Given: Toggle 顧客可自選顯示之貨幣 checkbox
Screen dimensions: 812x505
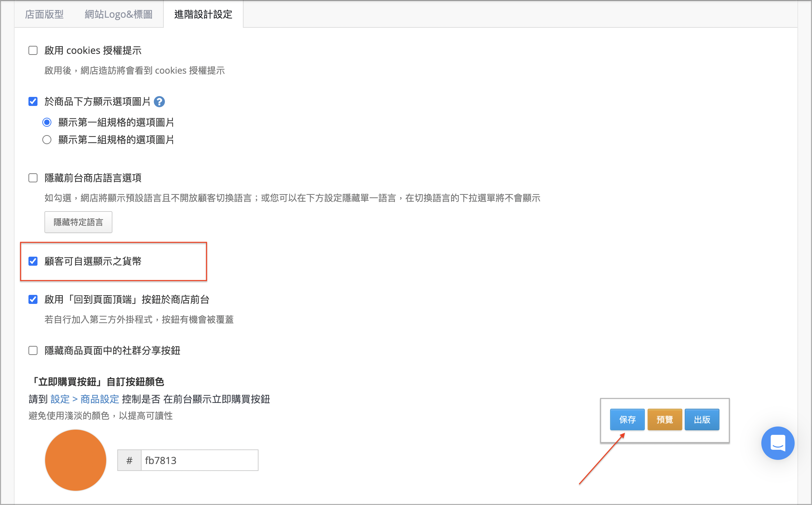Looking at the screenshot, I should point(33,261).
